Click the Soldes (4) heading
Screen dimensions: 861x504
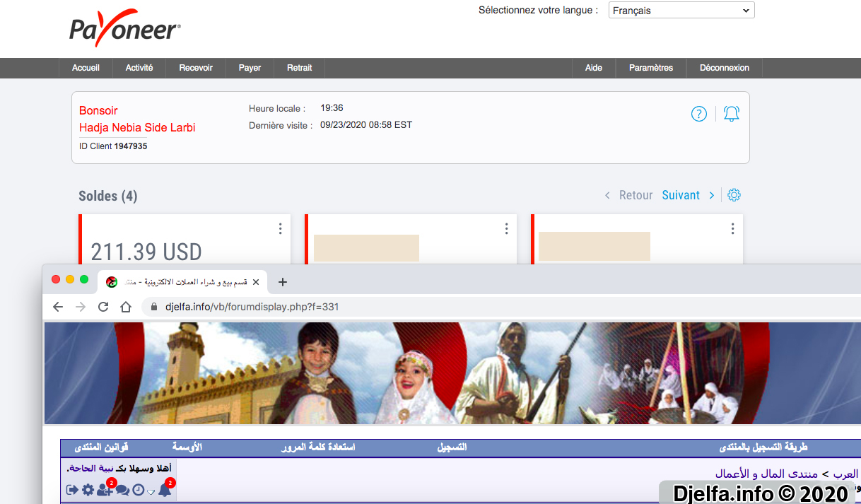[108, 196]
